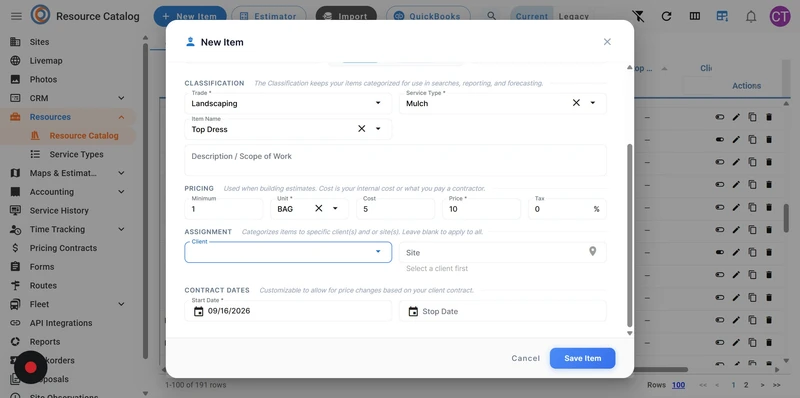Clear the Mulch Service Type value
This screenshot has width=800, height=398.
point(576,103)
